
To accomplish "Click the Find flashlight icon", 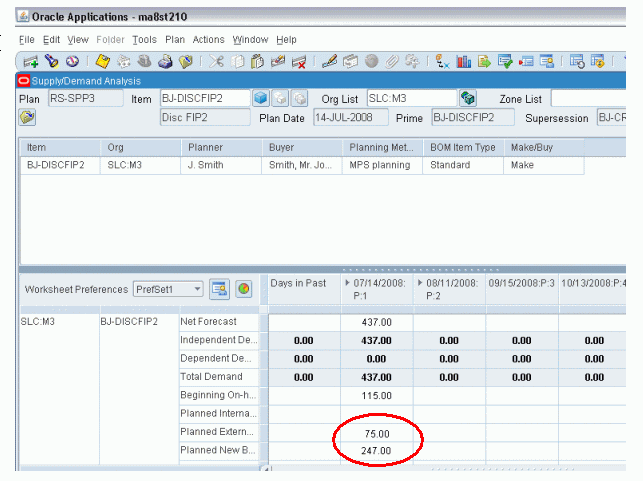I will pos(52,62).
